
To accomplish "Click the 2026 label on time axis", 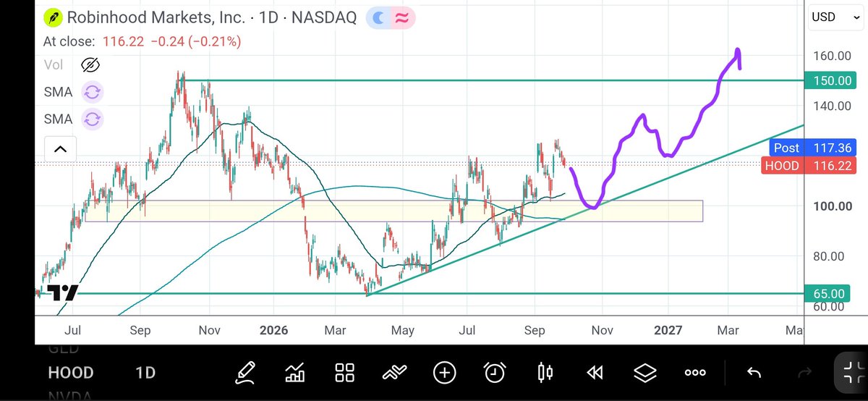I will [x=274, y=331].
